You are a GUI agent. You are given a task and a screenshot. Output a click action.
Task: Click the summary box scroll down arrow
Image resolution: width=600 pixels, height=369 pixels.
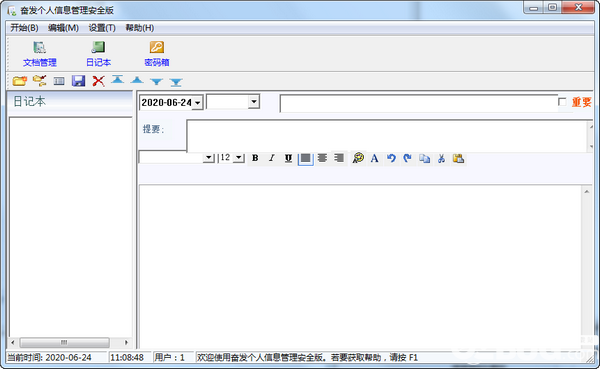[x=591, y=147]
